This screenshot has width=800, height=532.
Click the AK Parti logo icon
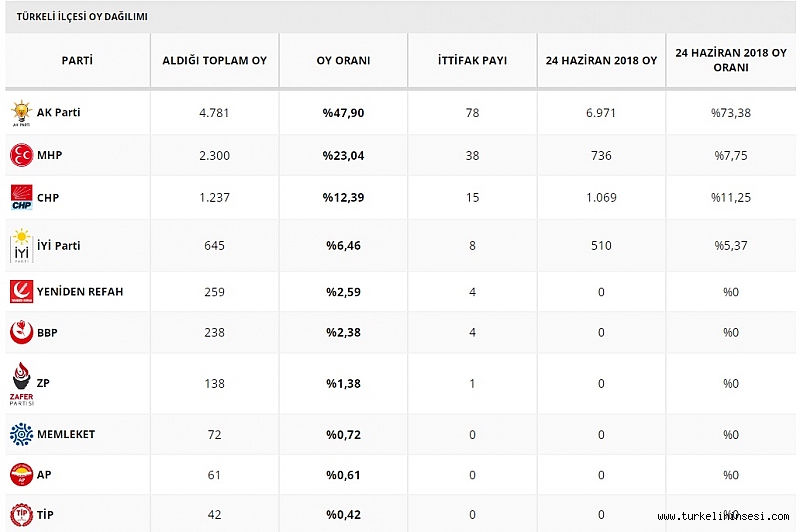tap(21, 113)
